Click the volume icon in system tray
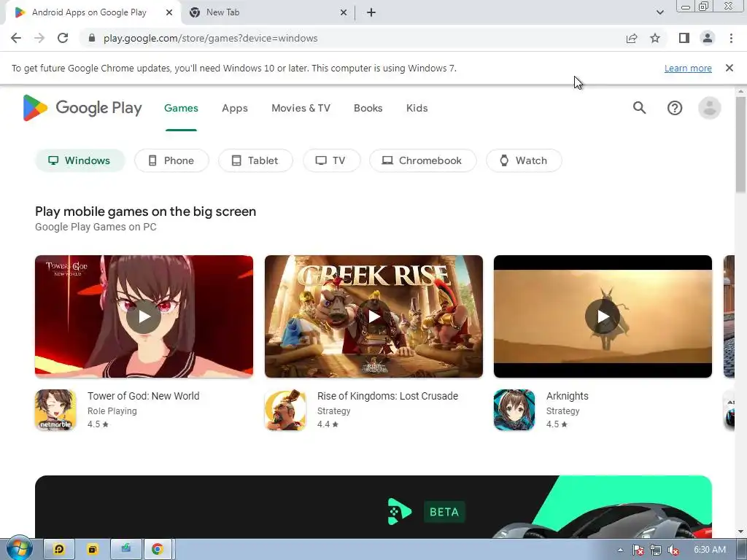The height and width of the screenshot is (560, 747). (x=673, y=550)
